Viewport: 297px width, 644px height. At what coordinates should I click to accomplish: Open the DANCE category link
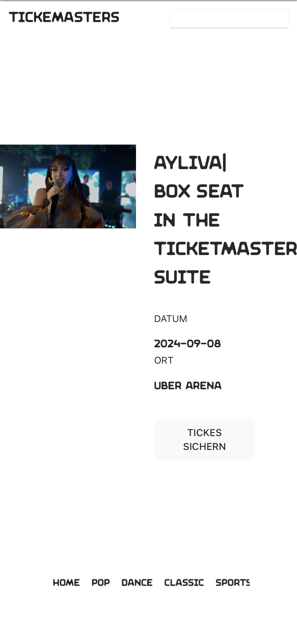click(137, 582)
